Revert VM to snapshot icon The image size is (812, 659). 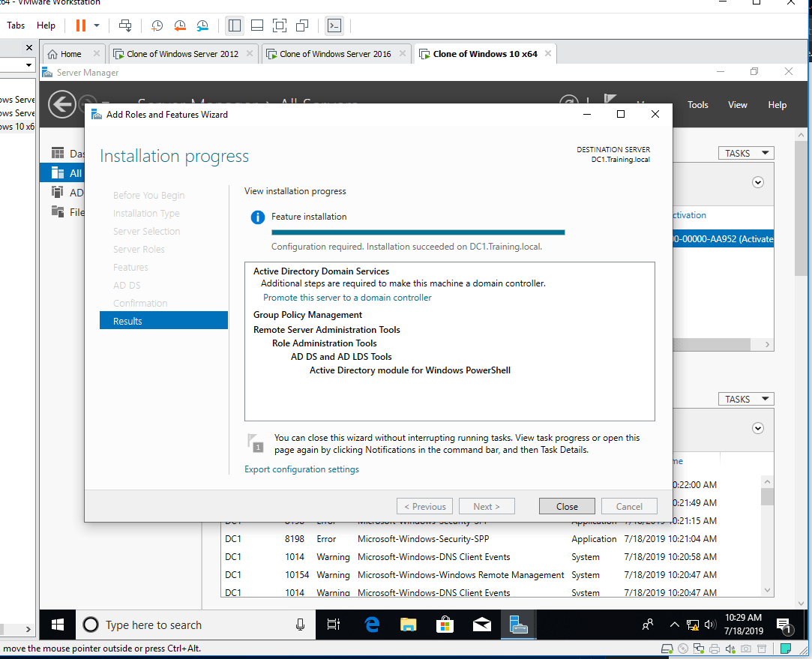(180, 25)
